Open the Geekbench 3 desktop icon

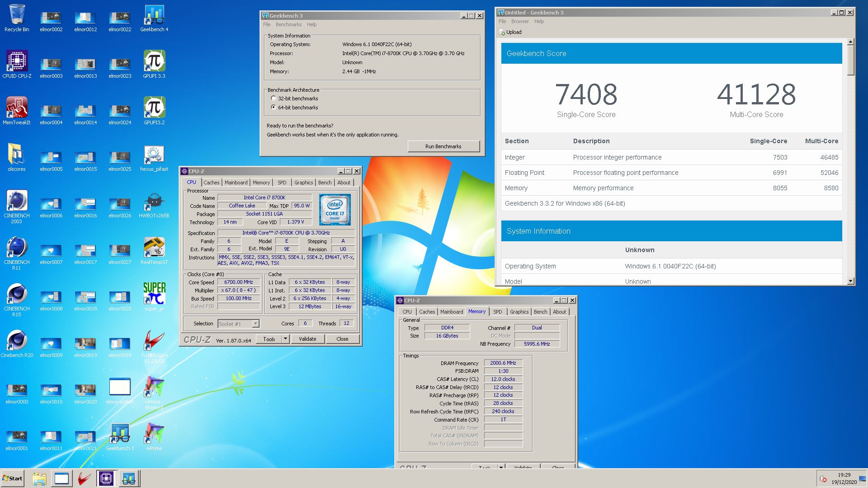click(x=120, y=436)
